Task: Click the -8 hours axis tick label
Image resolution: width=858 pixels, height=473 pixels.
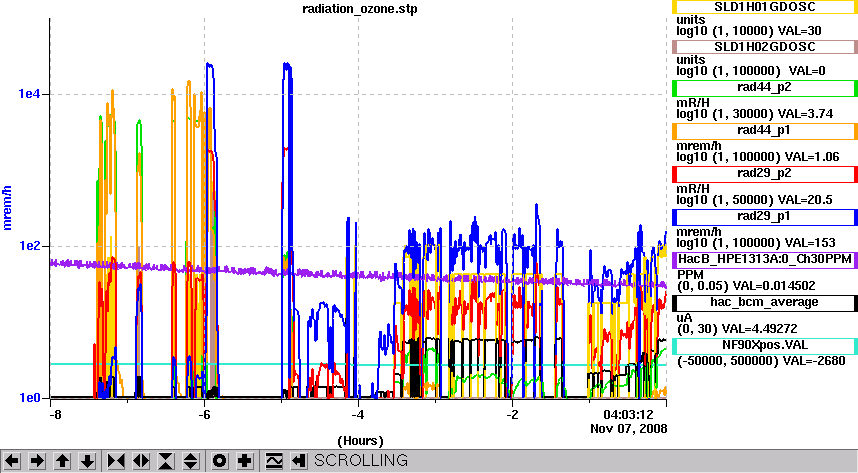Action: pyautogui.click(x=55, y=414)
